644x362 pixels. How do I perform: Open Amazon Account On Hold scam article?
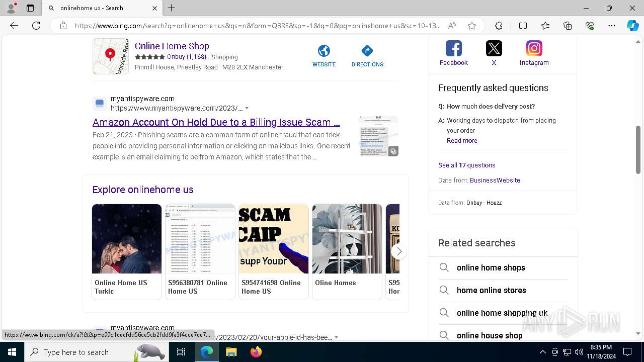click(216, 122)
